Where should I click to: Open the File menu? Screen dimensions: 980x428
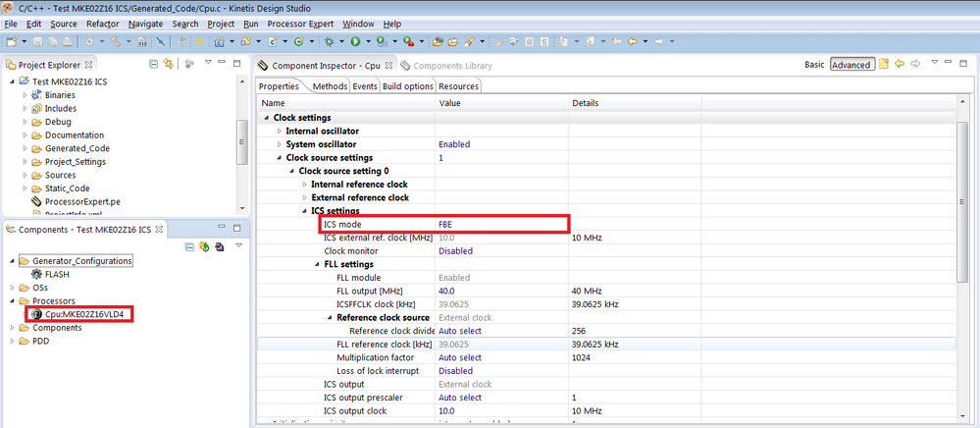(11, 24)
